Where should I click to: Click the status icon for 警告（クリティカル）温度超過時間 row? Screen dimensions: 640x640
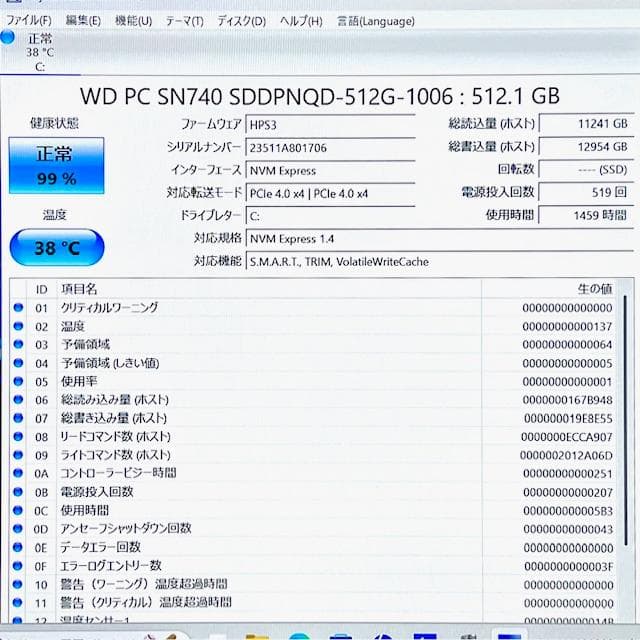click(18, 602)
